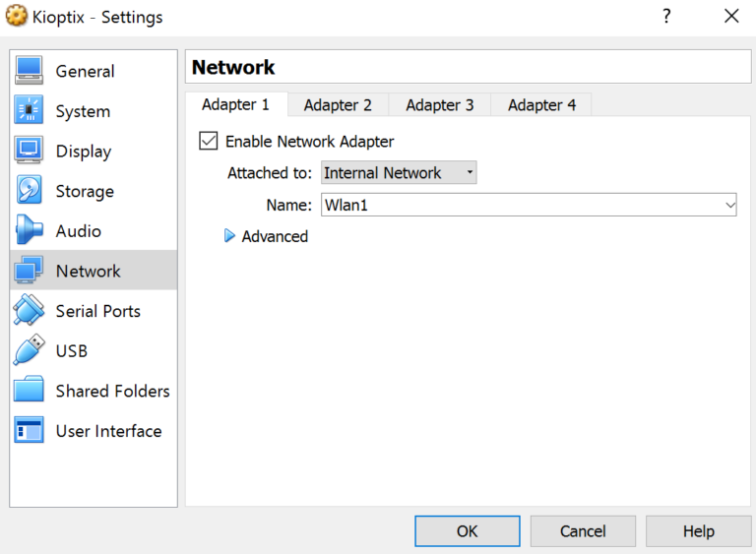Switch to the Adapter 3 tab
Viewport: 756px width, 554px height.
pos(440,105)
